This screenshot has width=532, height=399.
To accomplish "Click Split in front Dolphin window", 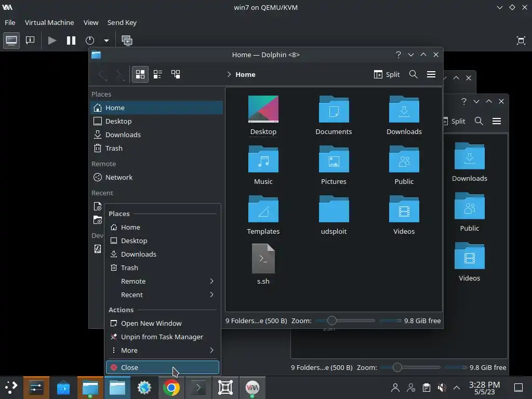I will point(387,74).
